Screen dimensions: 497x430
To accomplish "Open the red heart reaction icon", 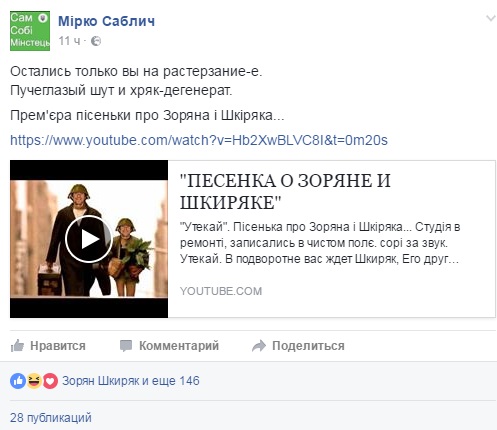I will point(50,381).
